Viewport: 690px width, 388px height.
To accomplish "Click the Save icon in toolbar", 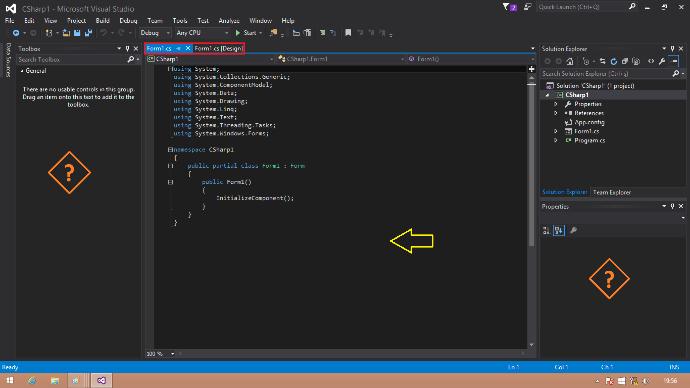I will [77, 33].
